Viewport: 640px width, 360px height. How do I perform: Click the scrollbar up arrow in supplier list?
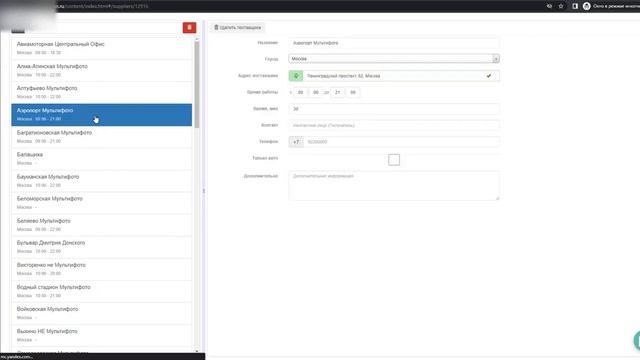tap(197, 39)
